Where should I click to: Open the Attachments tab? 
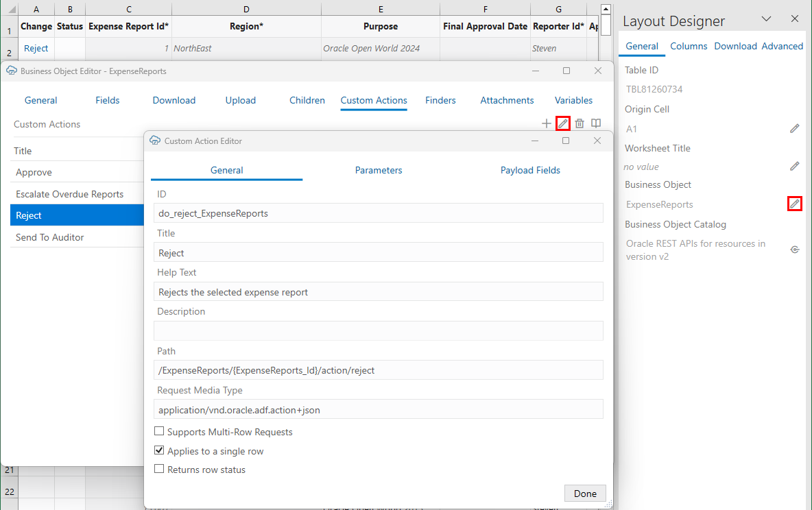507,100
